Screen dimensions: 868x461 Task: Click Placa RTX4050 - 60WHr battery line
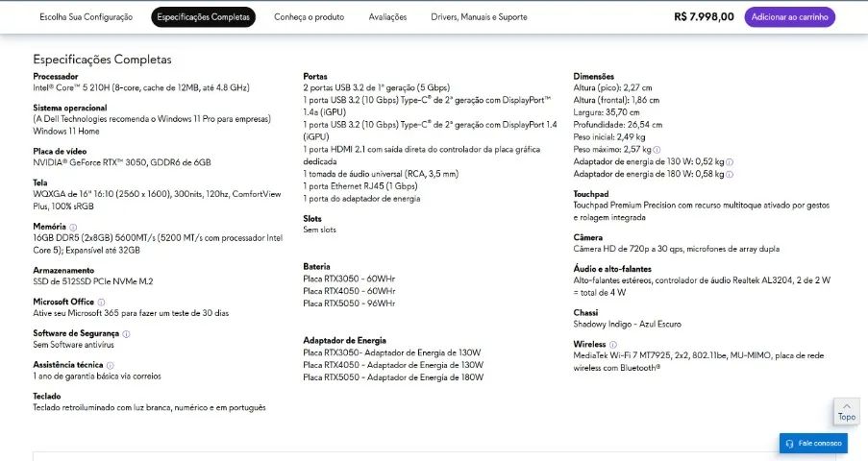pyautogui.click(x=349, y=291)
